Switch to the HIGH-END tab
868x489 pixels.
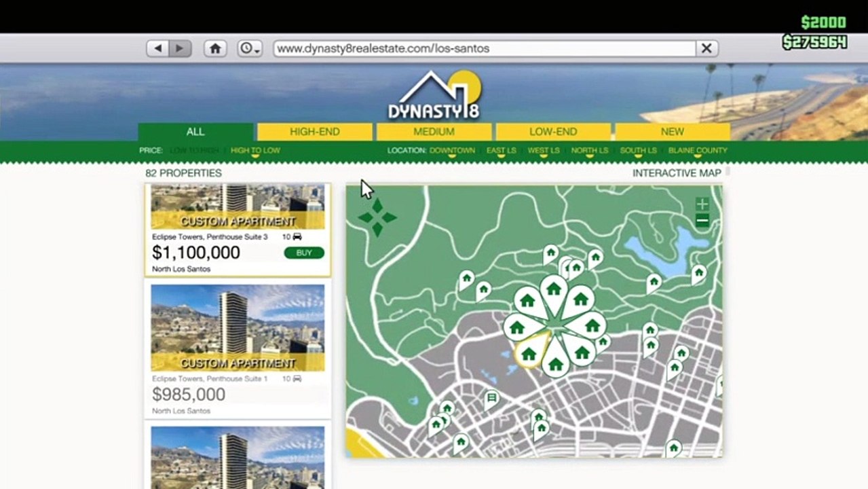pyautogui.click(x=315, y=132)
